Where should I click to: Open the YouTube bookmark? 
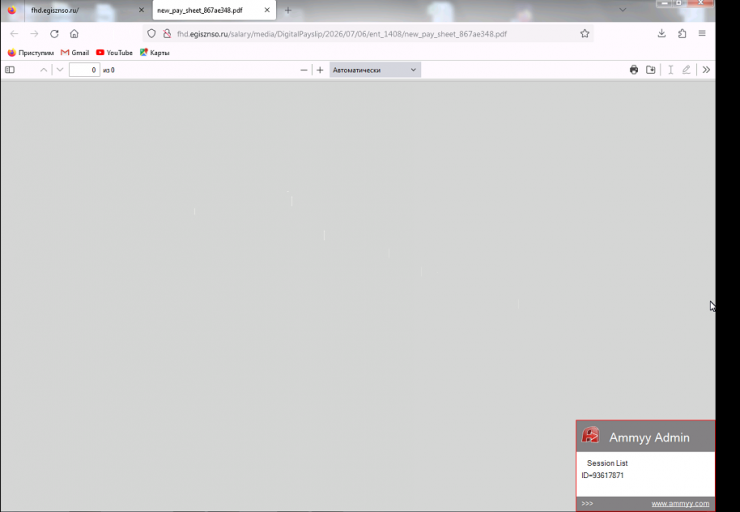(x=114, y=52)
